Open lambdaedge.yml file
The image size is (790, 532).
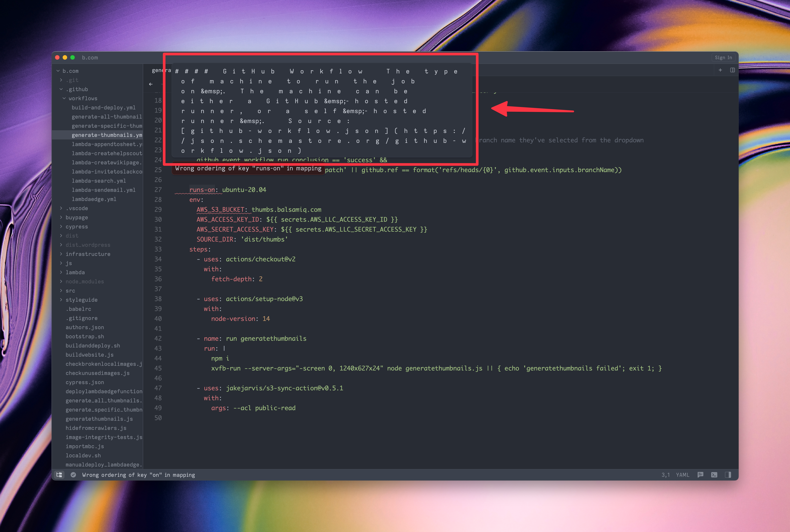[94, 199]
